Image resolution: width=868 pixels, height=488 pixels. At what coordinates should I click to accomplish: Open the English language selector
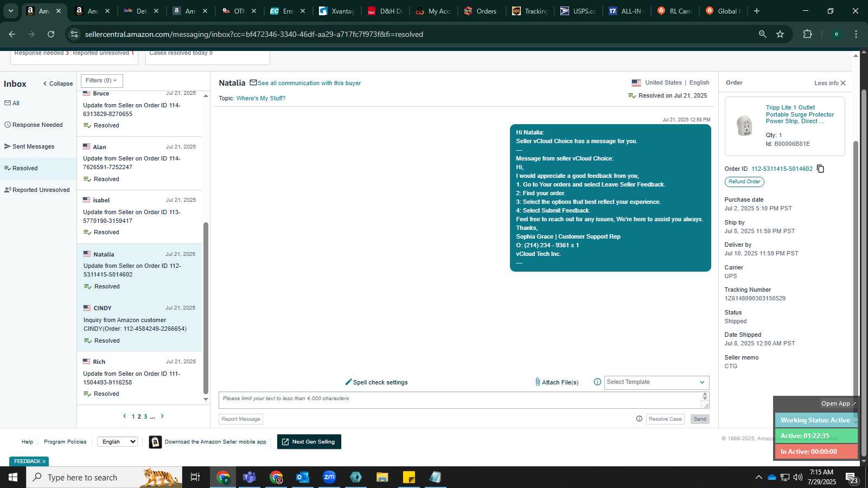(117, 441)
